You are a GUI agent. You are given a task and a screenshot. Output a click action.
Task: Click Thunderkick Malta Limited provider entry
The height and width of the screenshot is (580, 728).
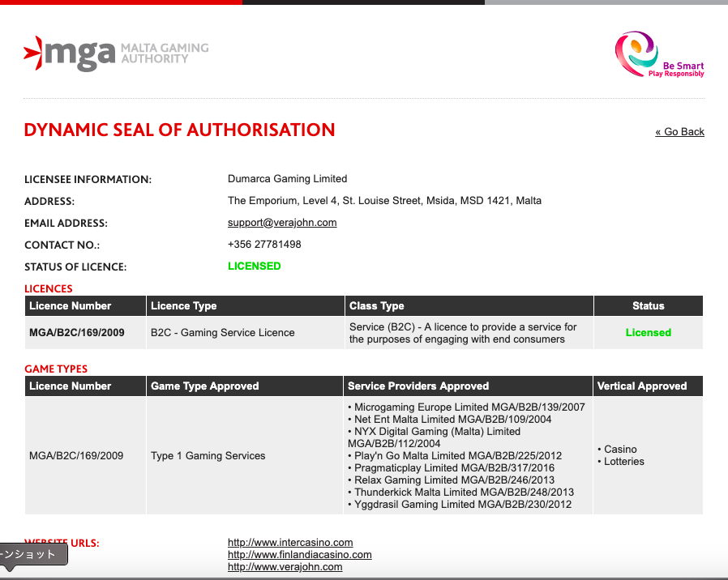pyautogui.click(x=461, y=492)
